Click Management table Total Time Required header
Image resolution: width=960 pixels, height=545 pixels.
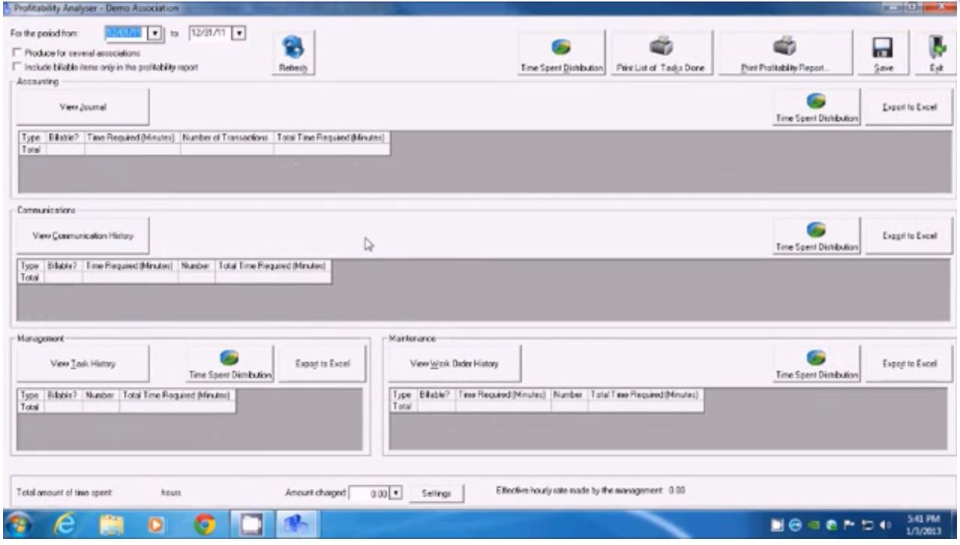[176, 395]
